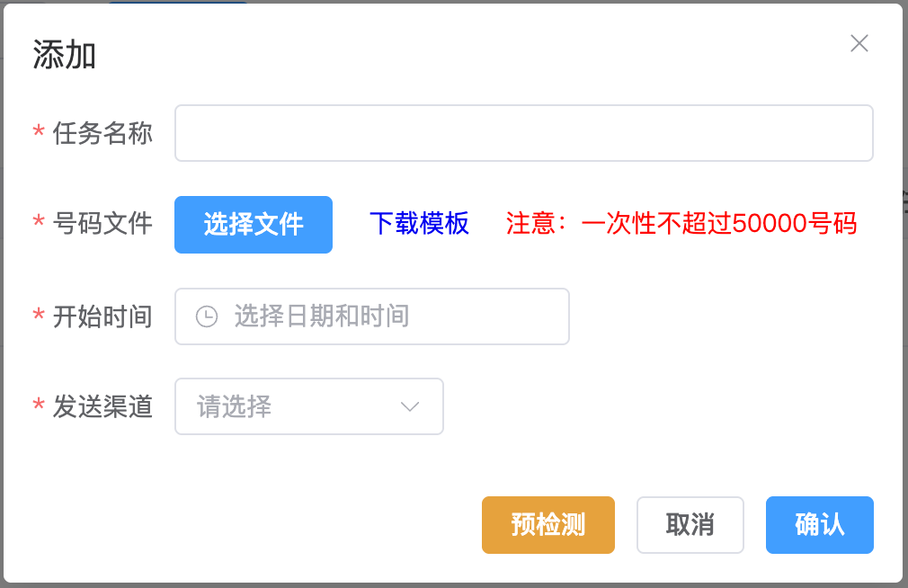The image size is (908, 588).
Task: Click the 任务名称 field label
Action: pos(102,133)
